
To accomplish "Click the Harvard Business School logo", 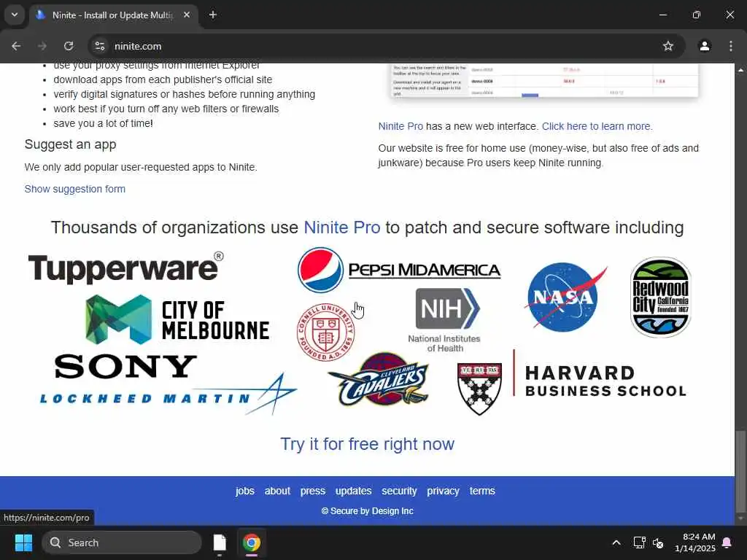I will [572, 383].
